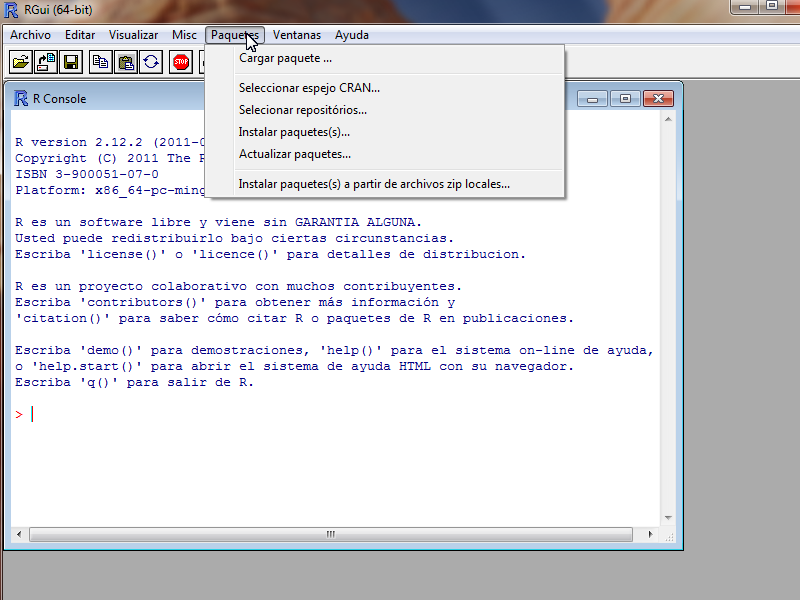Click the 'contributors()' text in console
This screenshot has width=800, height=600.
[x=143, y=303]
